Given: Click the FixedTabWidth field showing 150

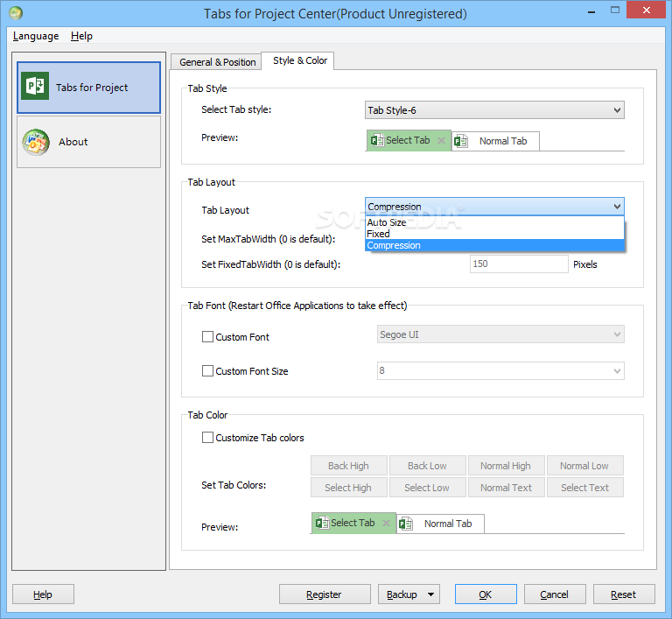Looking at the screenshot, I should click(519, 264).
